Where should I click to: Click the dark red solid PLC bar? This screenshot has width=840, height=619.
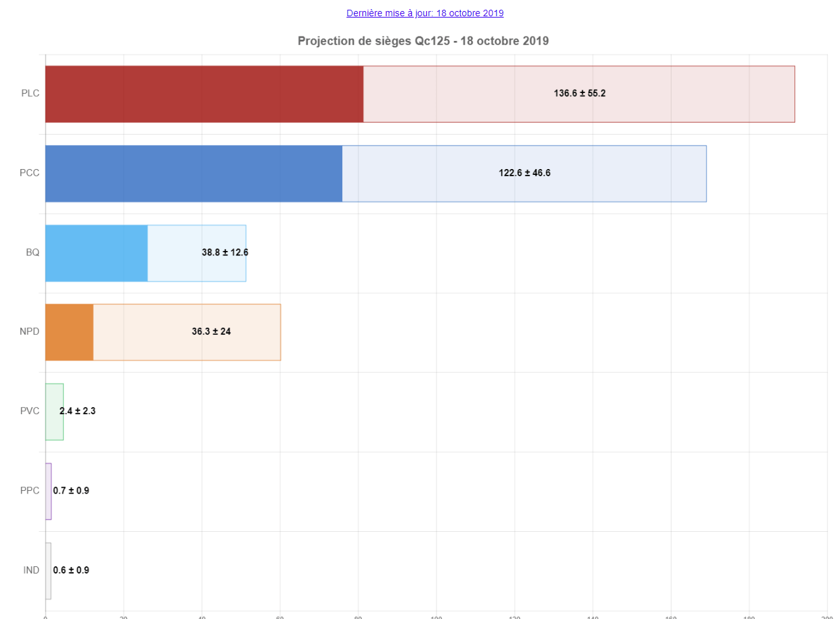(x=204, y=94)
